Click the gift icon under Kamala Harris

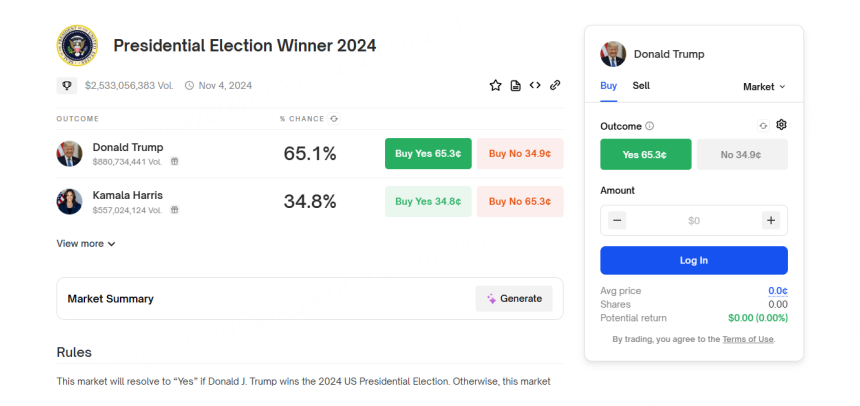pyautogui.click(x=174, y=210)
